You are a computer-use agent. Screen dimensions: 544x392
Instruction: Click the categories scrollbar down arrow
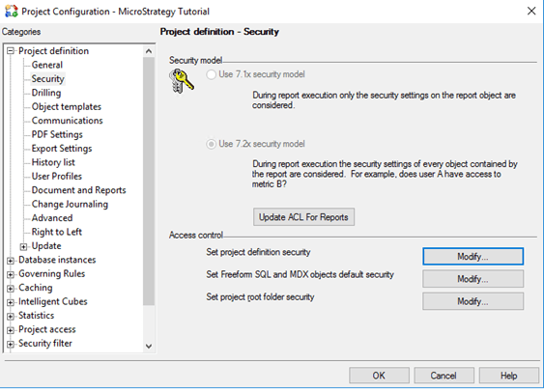point(149,346)
